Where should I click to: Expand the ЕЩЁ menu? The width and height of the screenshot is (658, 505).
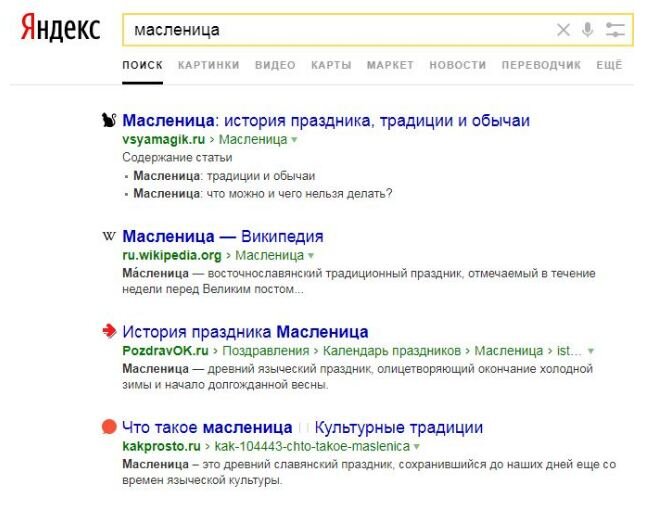tap(609, 65)
